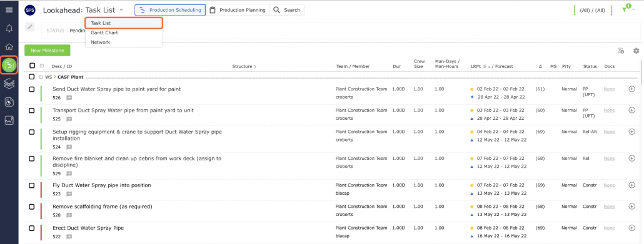Choose Network from the dropdown
644x244 pixels.
124,42
